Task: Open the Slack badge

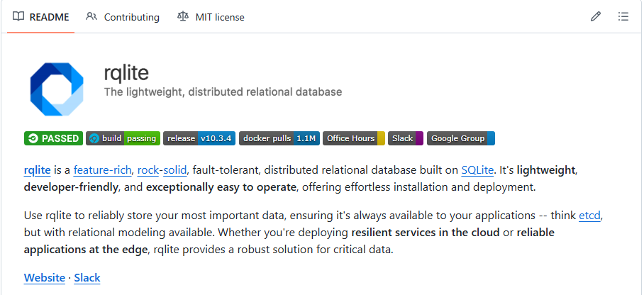Action: coord(406,138)
